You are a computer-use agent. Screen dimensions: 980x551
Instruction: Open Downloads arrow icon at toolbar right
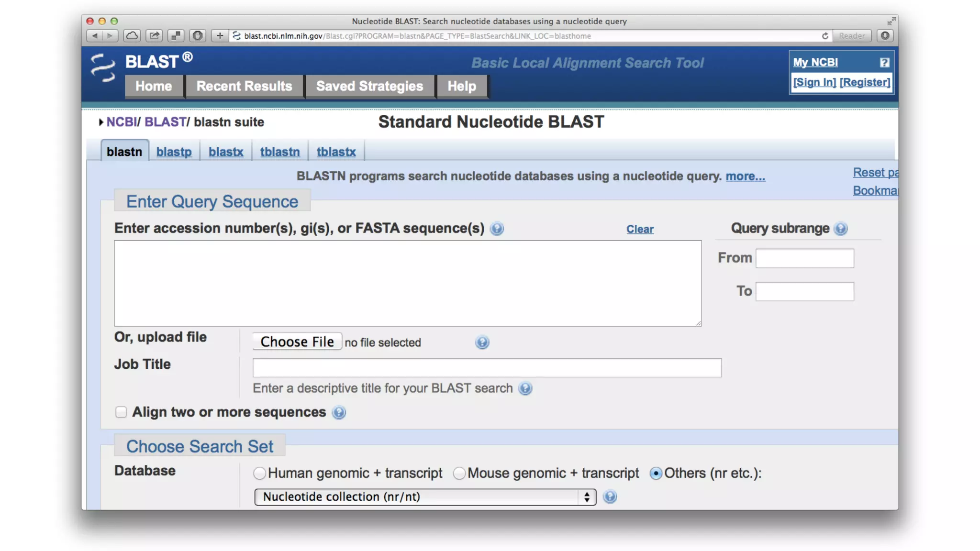point(885,36)
